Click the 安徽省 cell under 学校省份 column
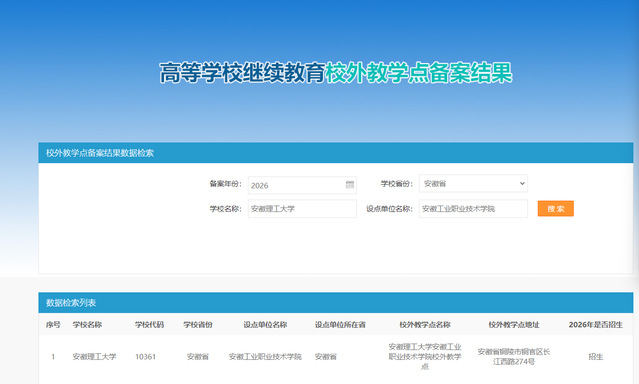Viewport: 639px width, 384px height. tap(198, 357)
